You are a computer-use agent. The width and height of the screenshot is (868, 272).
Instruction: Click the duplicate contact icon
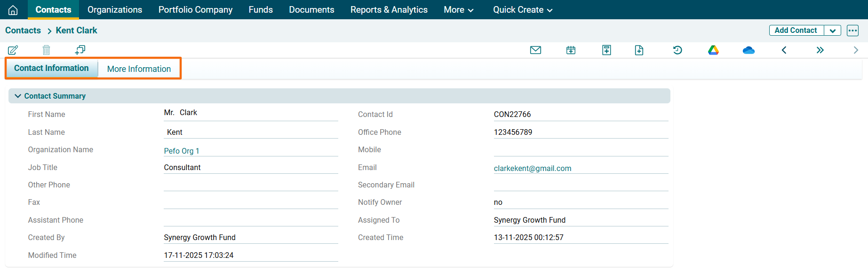pos(80,50)
